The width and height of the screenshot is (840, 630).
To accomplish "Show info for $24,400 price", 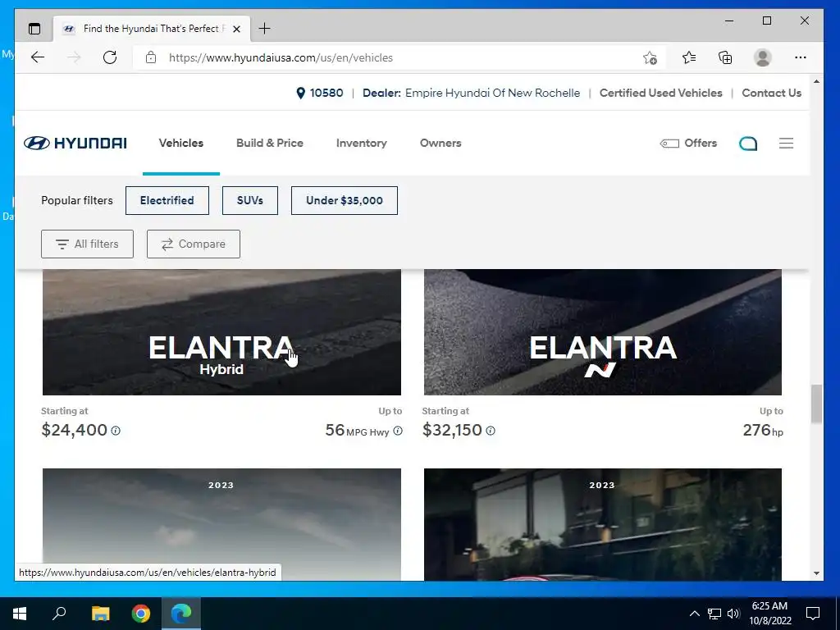I will (116, 430).
